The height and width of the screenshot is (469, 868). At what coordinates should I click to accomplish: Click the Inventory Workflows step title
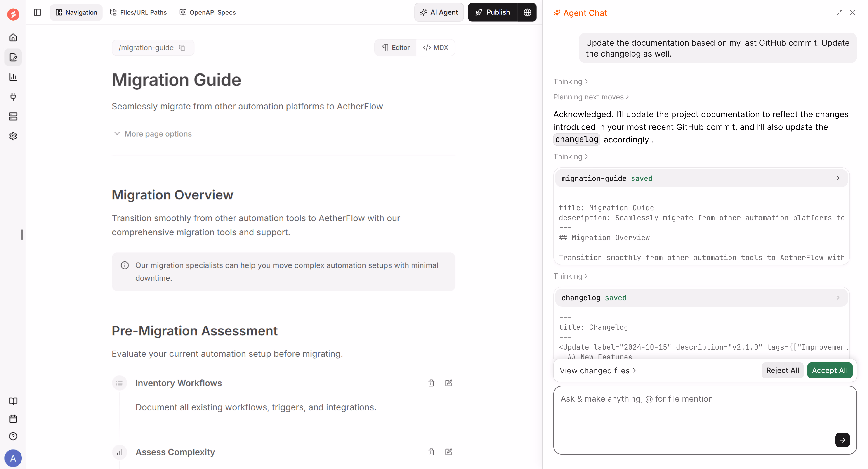point(179,383)
